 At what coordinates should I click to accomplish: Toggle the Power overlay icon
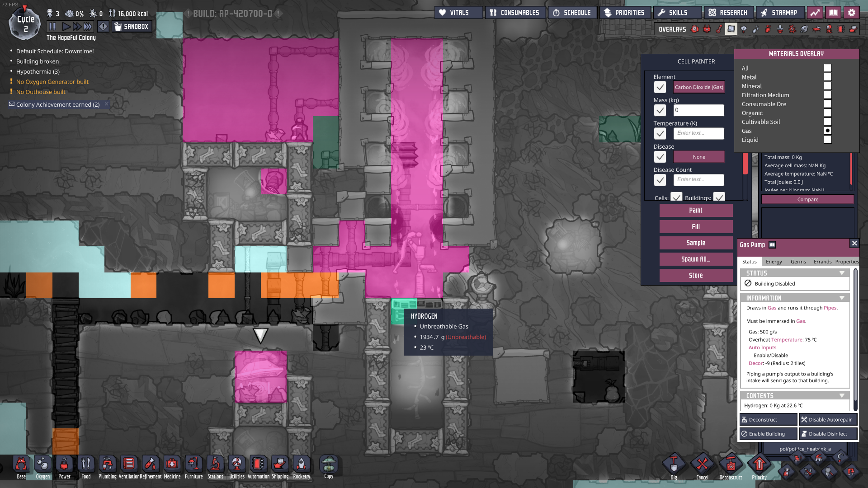coord(707,29)
